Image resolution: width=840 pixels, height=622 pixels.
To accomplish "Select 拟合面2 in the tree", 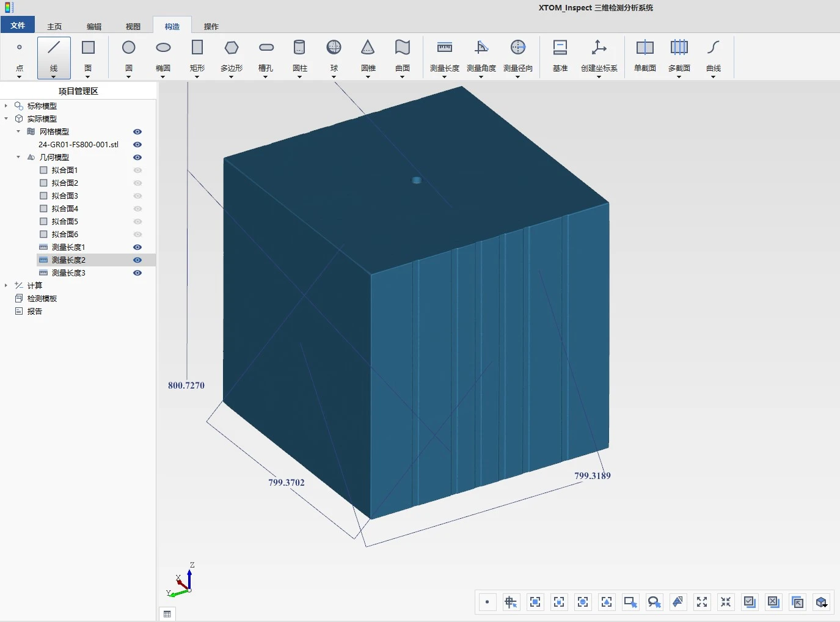I will [x=65, y=183].
